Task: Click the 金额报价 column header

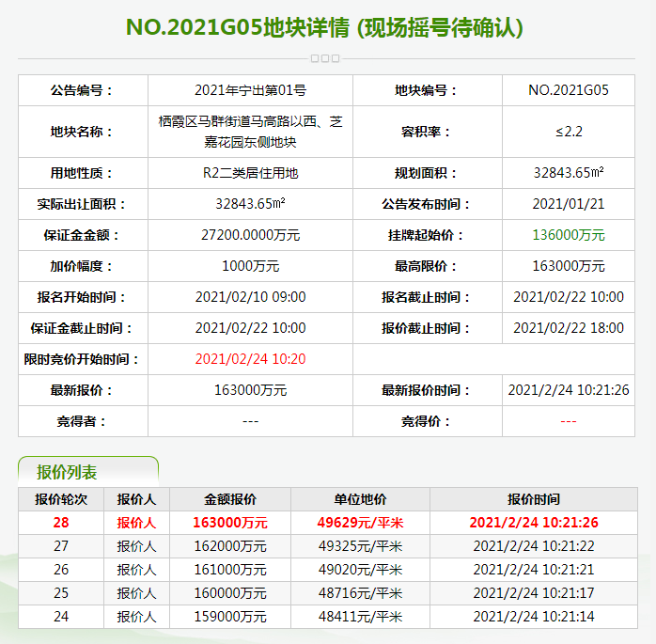Action: 230,499
